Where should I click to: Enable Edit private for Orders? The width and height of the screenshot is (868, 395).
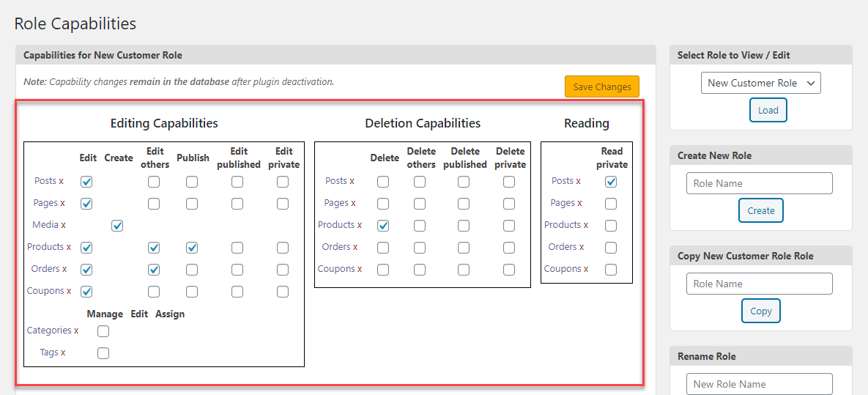pos(283,270)
